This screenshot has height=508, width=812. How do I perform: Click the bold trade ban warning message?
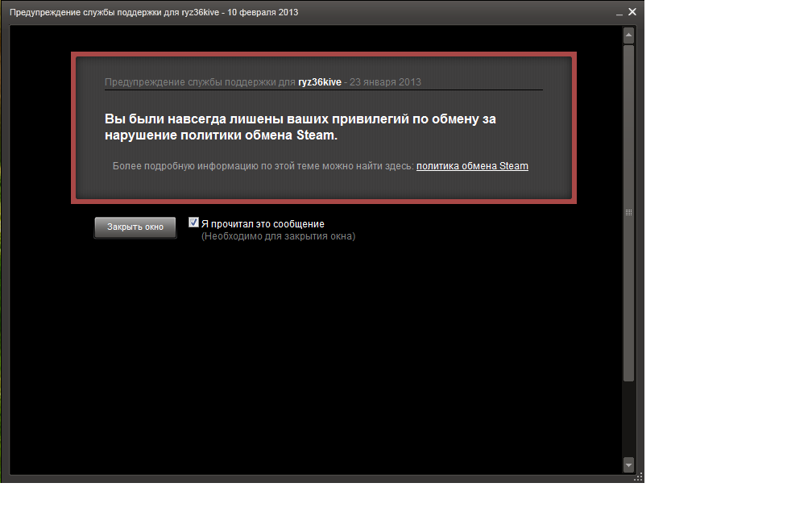coord(300,127)
